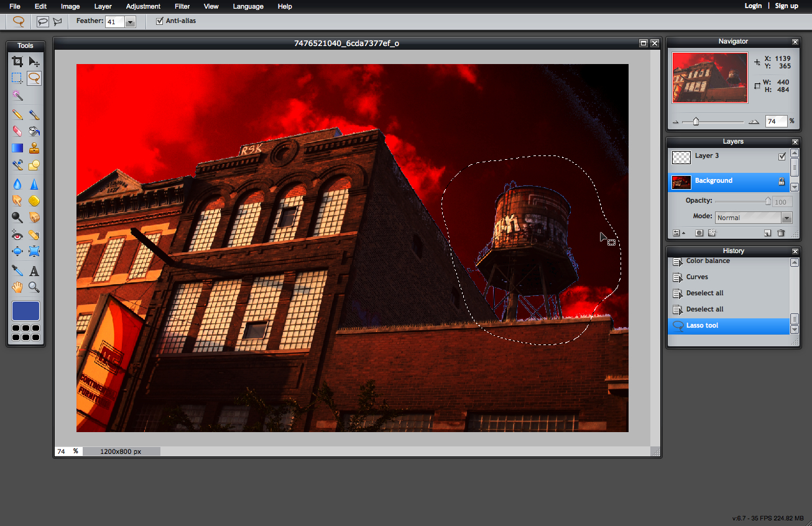The image size is (812, 526).
Task: Select the Gradient tool
Action: 17,148
